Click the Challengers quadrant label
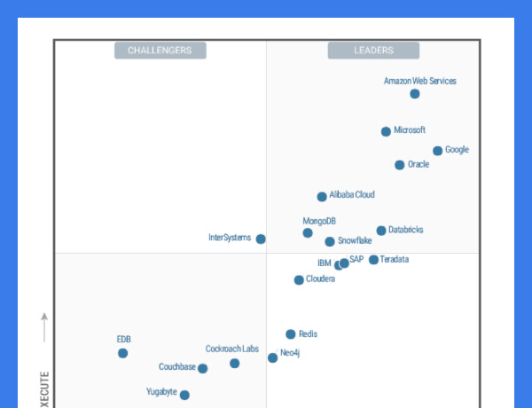Screen dimensions: 532x408 pos(160,51)
